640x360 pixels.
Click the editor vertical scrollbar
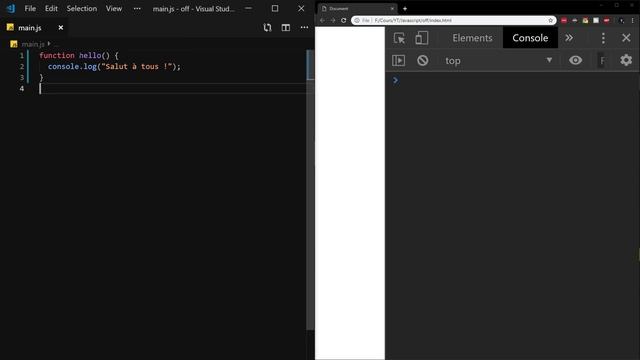[x=310, y=190]
